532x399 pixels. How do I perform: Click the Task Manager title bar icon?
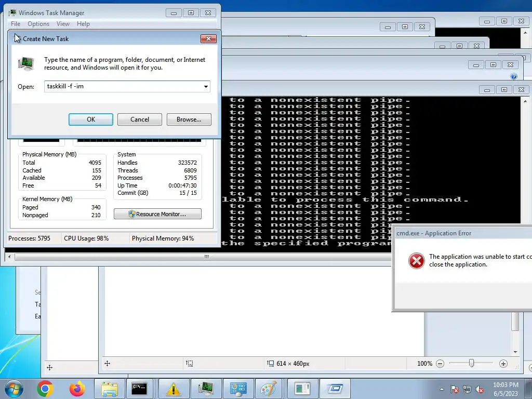click(x=12, y=13)
